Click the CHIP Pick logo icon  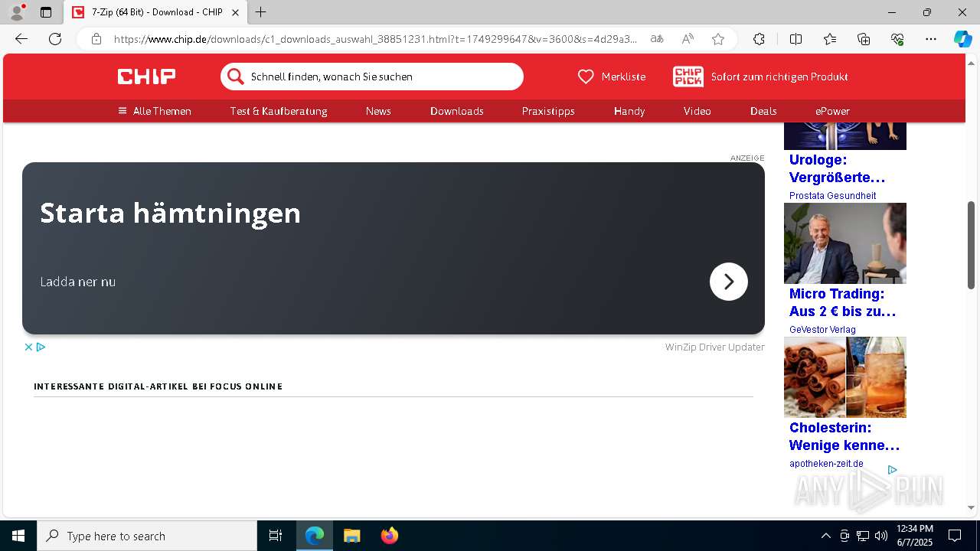688,77
